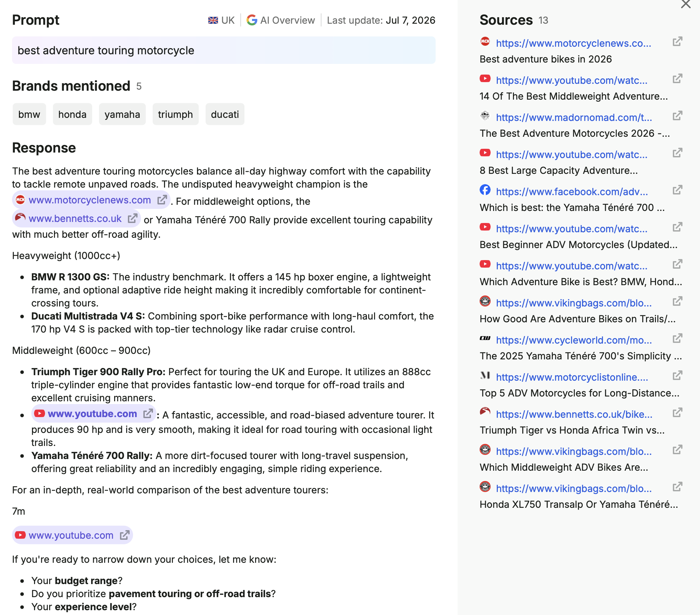700x615 pixels.
Task: Select the yamaha brand tag
Action: (122, 114)
